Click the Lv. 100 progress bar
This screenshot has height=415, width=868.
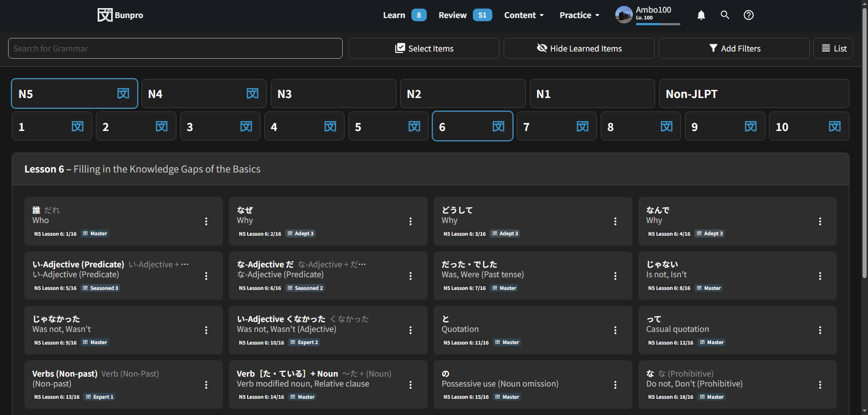coord(658,24)
